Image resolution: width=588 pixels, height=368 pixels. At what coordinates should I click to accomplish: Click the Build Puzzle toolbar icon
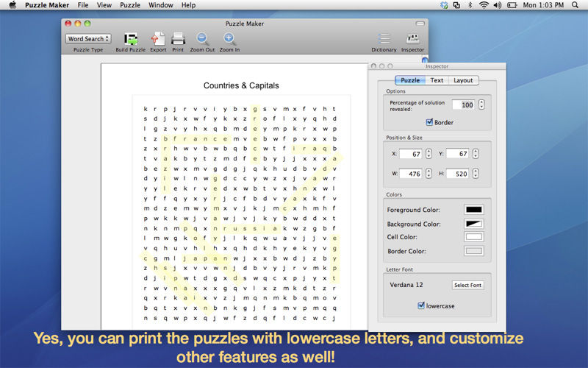(131, 39)
